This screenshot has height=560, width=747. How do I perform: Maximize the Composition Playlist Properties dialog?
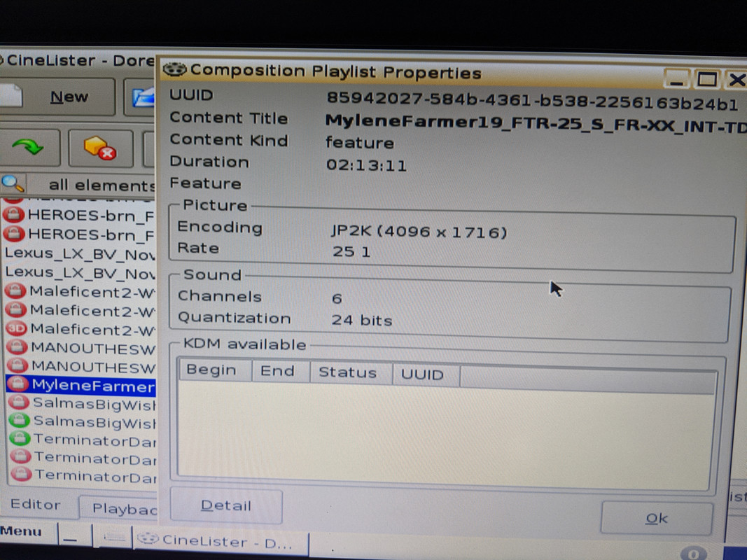[706, 79]
